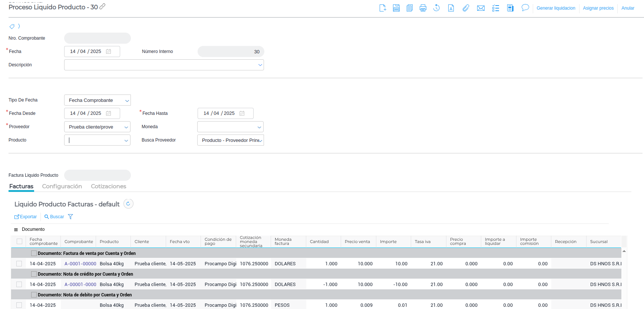The width and height of the screenshot is (644, 309).
Task: Refresh the Liquido Producto Facturas grid
Action: tap(128, 204)
